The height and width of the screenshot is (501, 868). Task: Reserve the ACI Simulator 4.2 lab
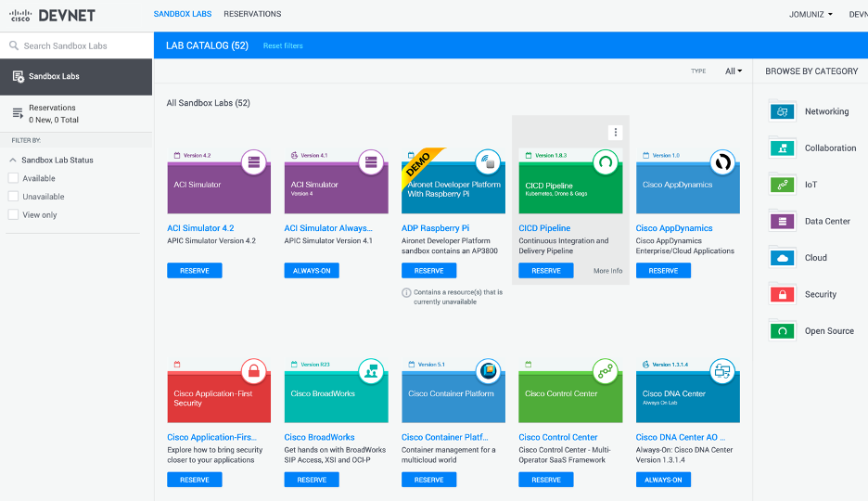click(x=195, y=271)
